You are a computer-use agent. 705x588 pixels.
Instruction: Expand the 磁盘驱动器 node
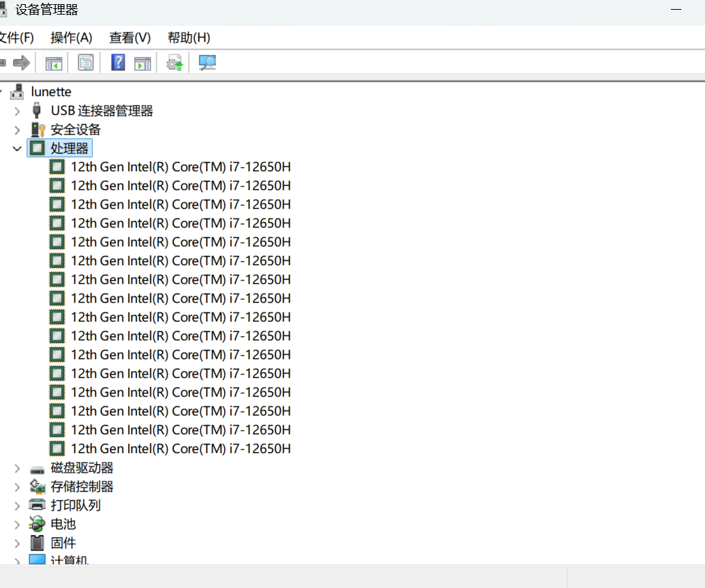(x=17, y=468)
